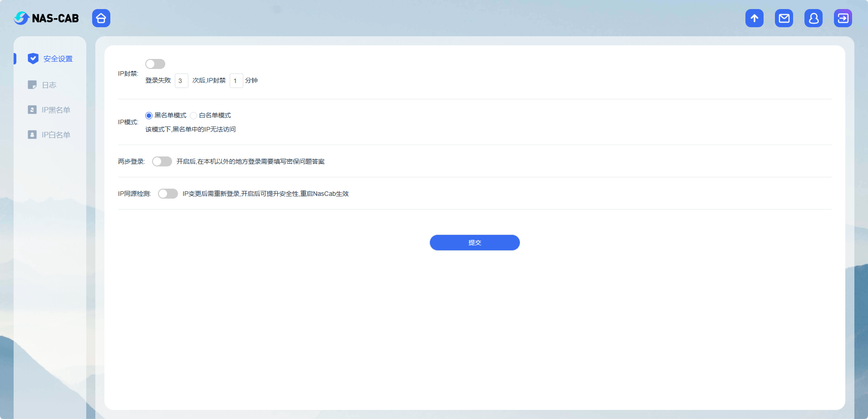Click the IP黑名单 list icon
This screenshot has width=868, height=419.
32,110
